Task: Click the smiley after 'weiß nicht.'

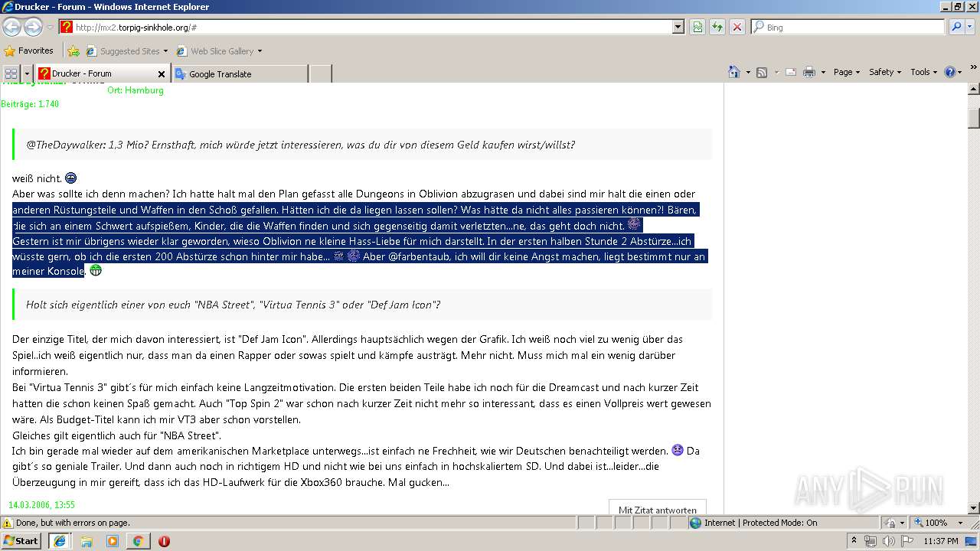Action: tap(71, 178)
